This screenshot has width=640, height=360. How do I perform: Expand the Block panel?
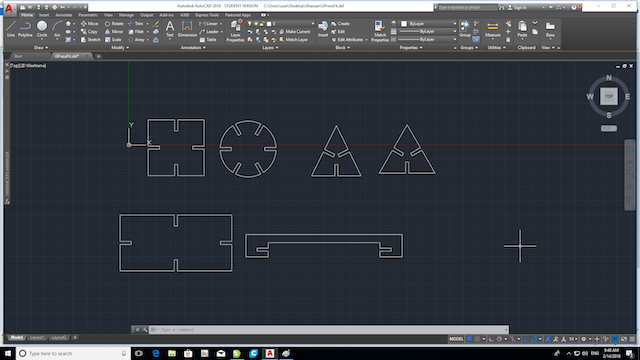342,48
